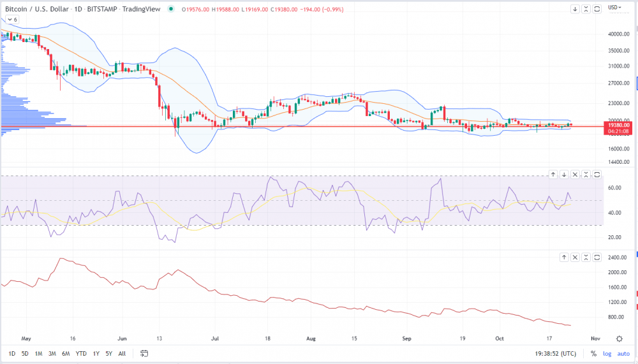Image resolution: width=638 pixels, height=364 pixels.
Task: Open the go to date calendar
Action: (x=144, y=353)
